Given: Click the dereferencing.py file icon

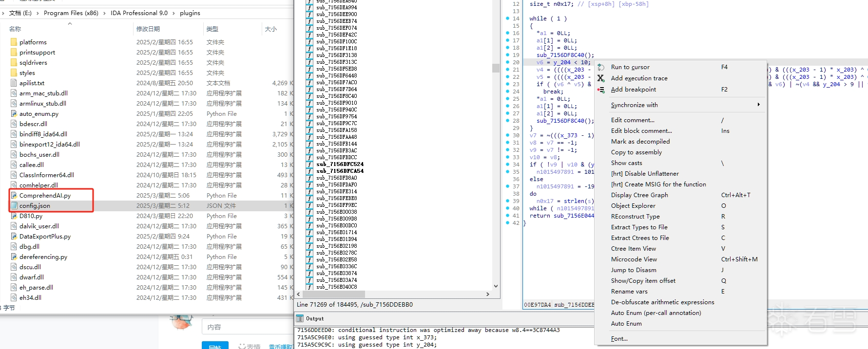Looking at the screenshot, I should (14, 257).
